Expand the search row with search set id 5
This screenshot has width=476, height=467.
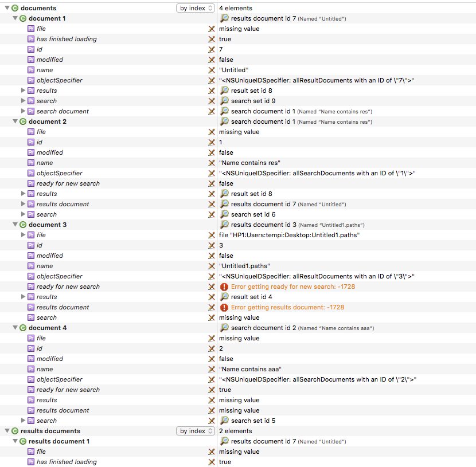24,421
